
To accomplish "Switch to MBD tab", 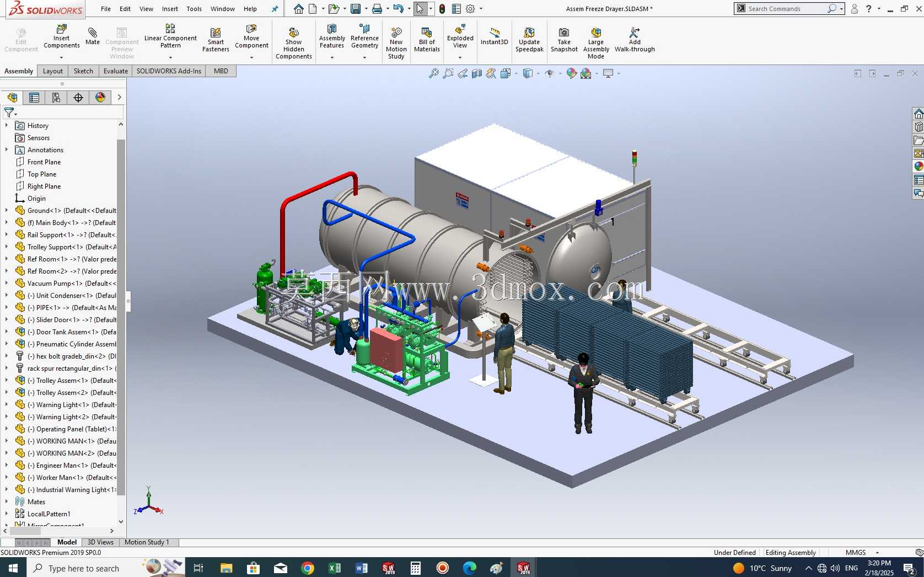I will 221,71.
